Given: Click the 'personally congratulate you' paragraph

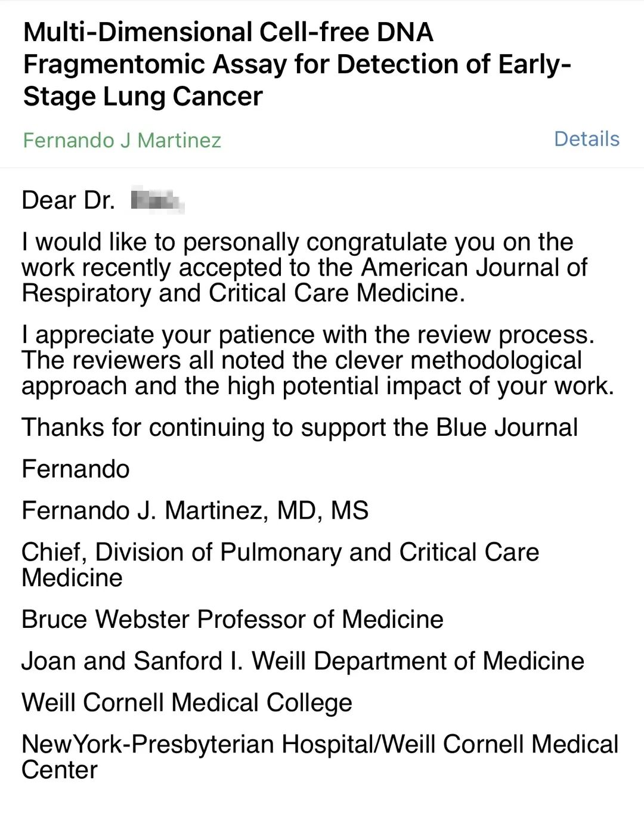Looking at the screenshot, I should 297,242.
